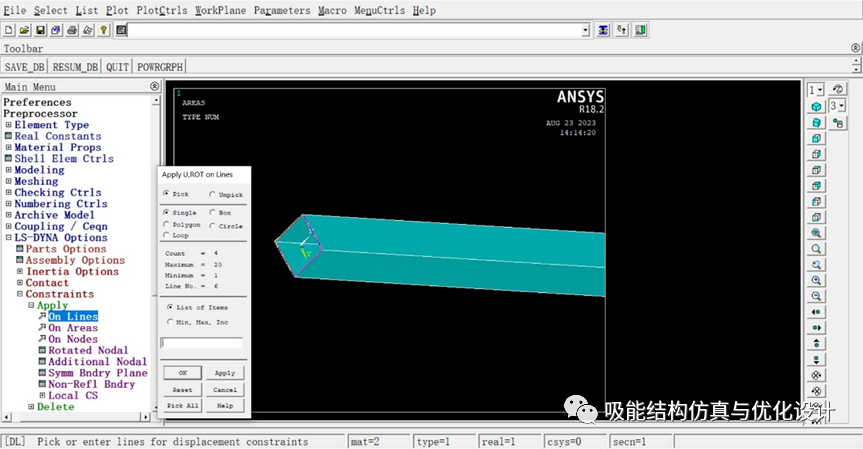Open the Parameters menu

coord(282,10)
